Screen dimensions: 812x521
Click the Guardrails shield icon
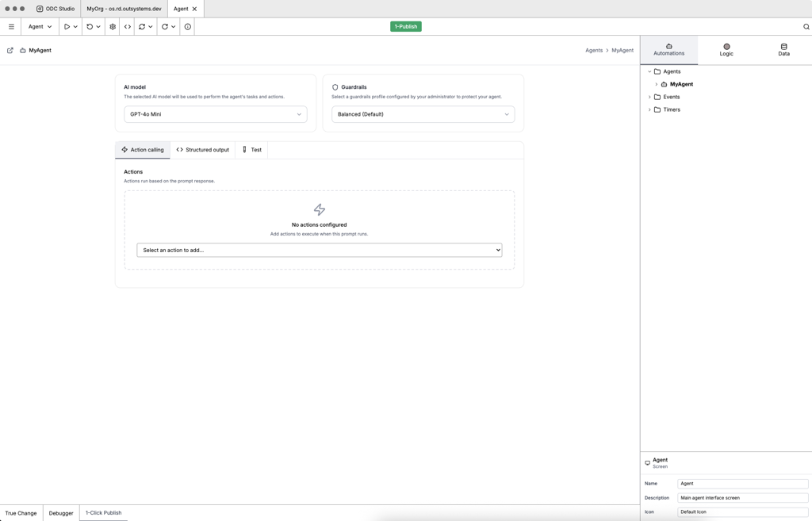click(x=335, y=87)
